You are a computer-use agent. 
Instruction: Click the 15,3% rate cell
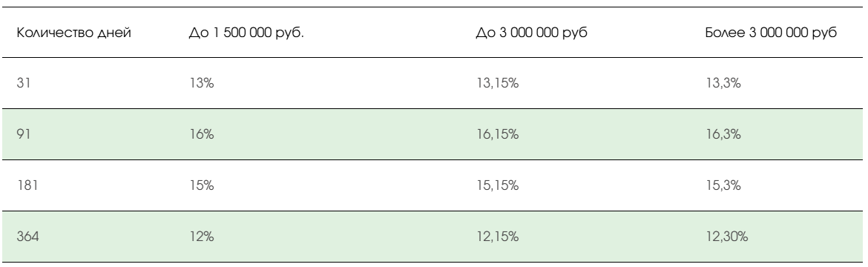(723, 185)
